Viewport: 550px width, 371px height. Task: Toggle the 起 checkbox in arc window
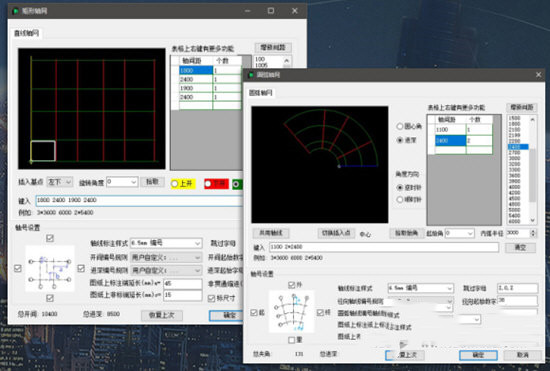pyautogui.click(x=254, y=312)
